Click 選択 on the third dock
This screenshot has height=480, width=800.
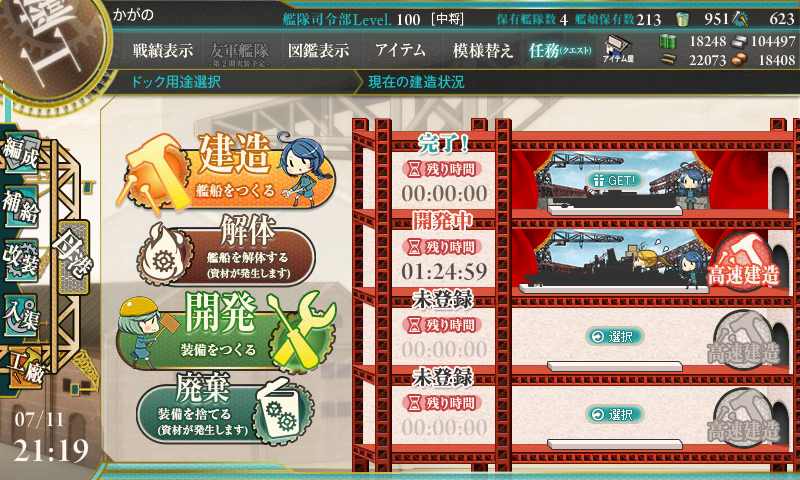point(615,337)
